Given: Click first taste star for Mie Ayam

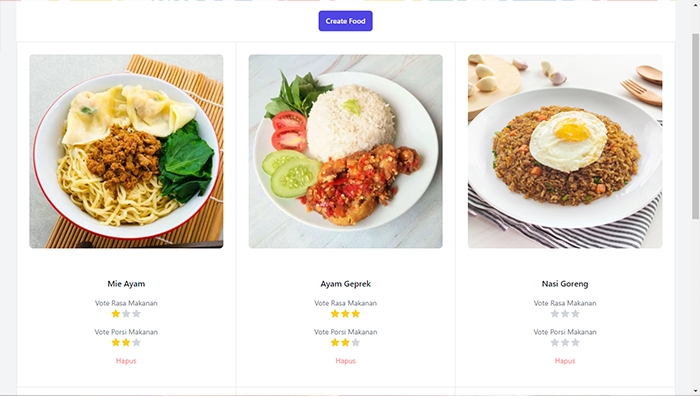Looking at the screenshot, I should click(116, 314).
